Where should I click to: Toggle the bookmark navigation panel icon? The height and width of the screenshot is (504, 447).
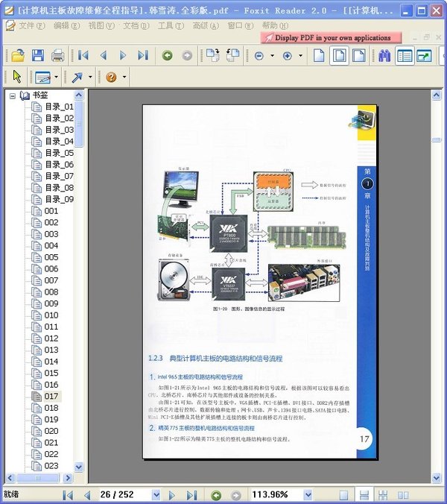click(405, 56)
